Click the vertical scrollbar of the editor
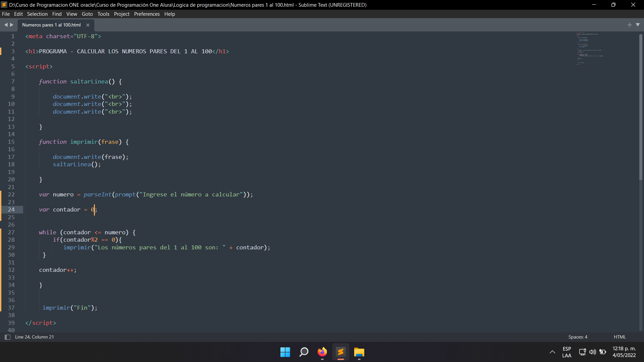 click(641, 107)
